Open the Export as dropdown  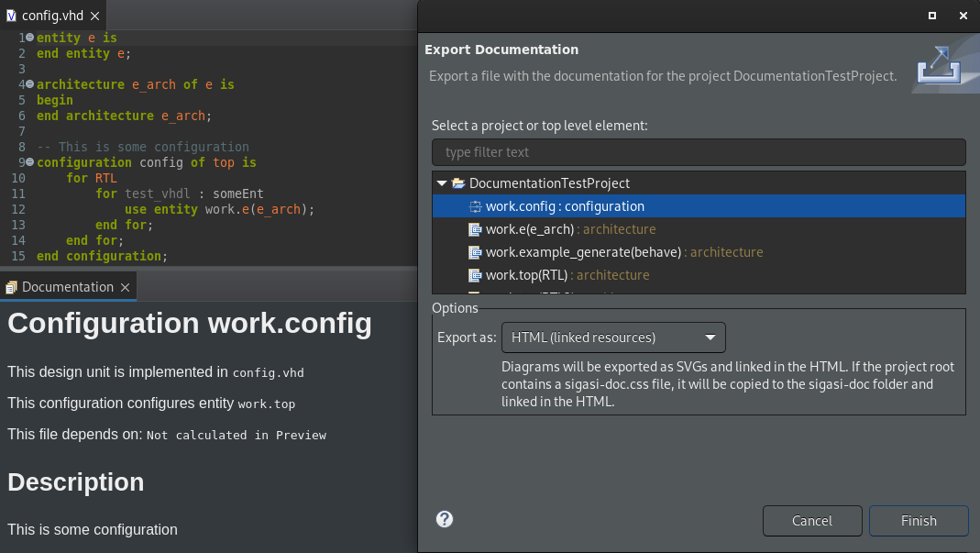pyautogui.click(x=613, y=337)
